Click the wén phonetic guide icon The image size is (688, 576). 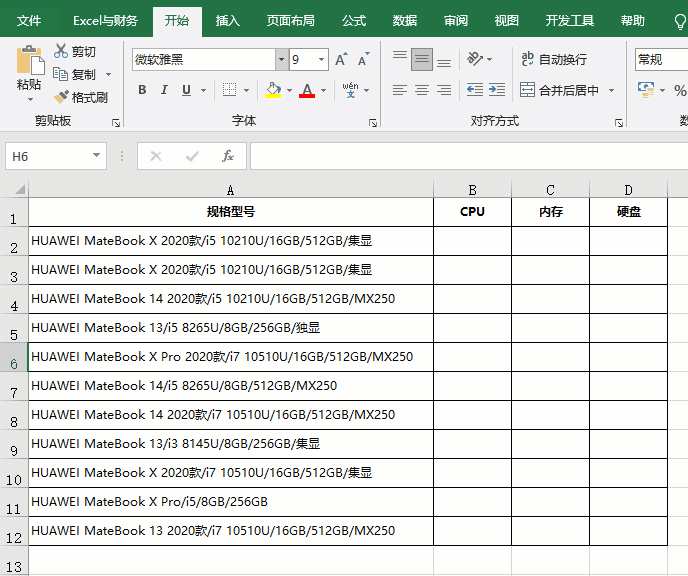(351, 90)
